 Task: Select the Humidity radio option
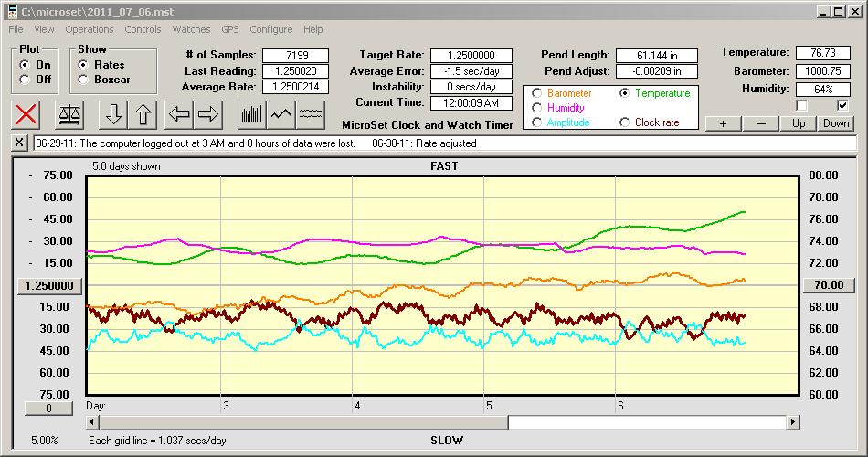point(536,108)
